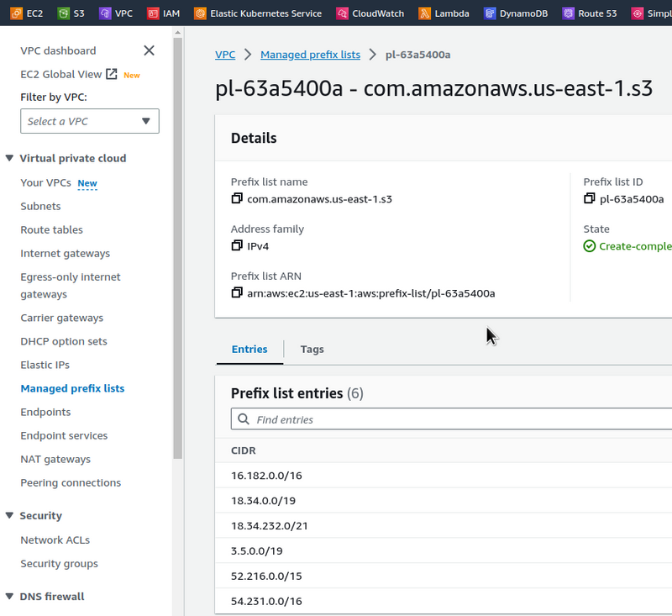This screenshot has height=616, width=672.
Task: Open the Select a VPC filter dropdown
Action: point(90,121)
